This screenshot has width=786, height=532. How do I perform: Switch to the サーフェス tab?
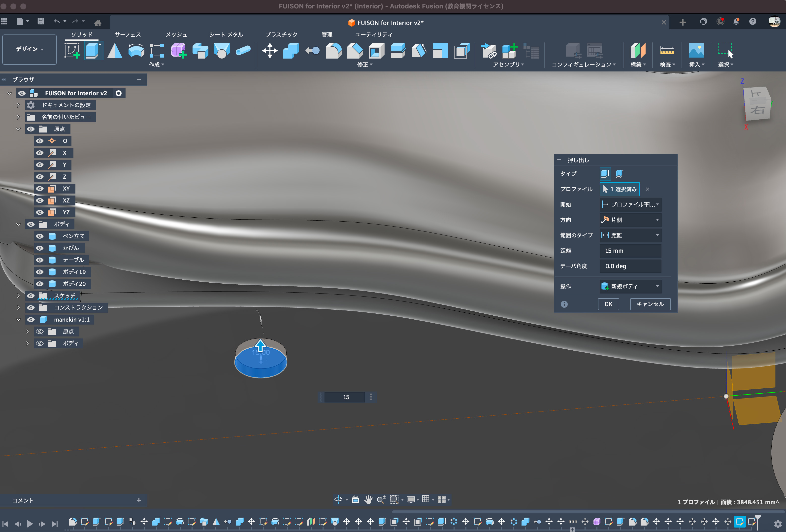[x=128, y=34]
